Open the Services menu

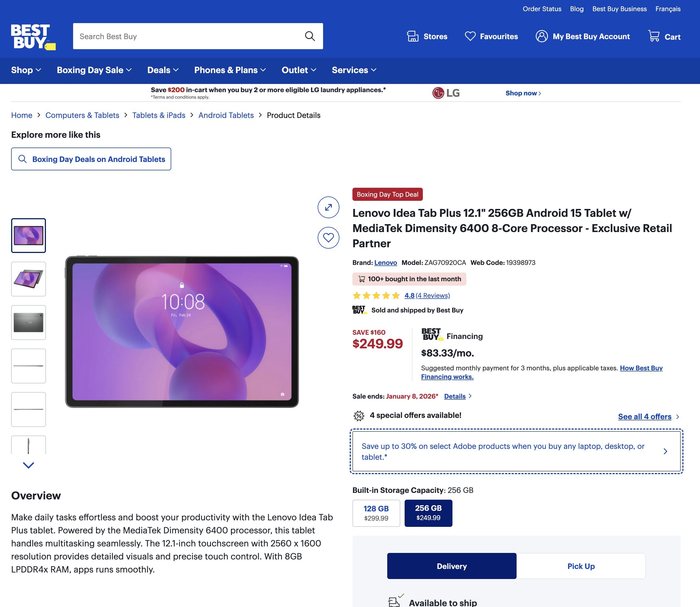click(x=354, y=70)
